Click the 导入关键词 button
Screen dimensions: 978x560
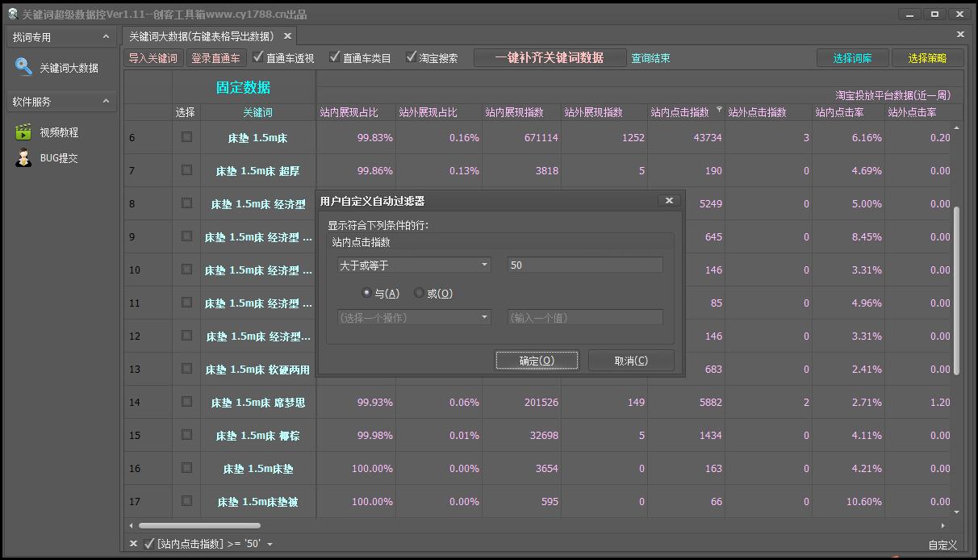(x=153, y=58)
